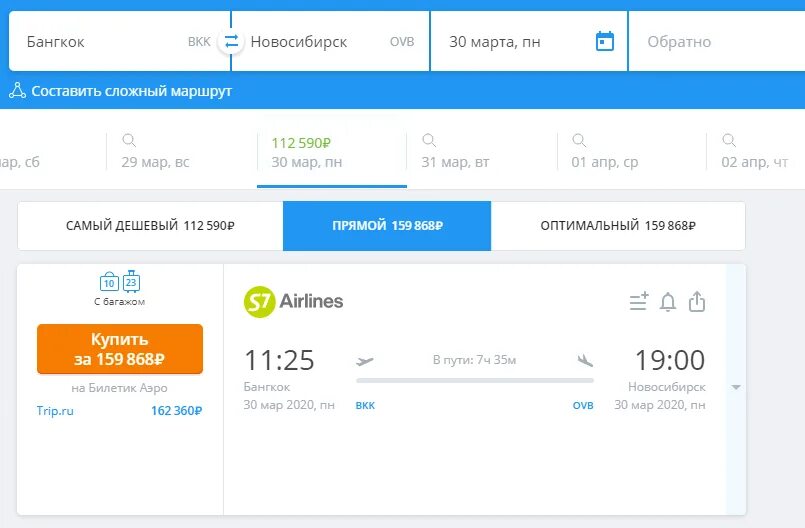Search prices for 29 мар magnifier icon
The height and width of the screenshot is (528, 805).
click(x=129, y=140)
